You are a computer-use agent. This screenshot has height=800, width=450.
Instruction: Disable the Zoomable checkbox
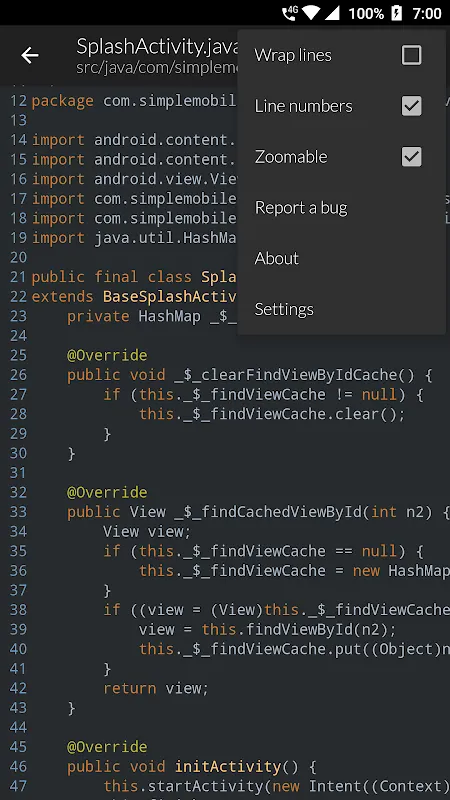point(411,157)
